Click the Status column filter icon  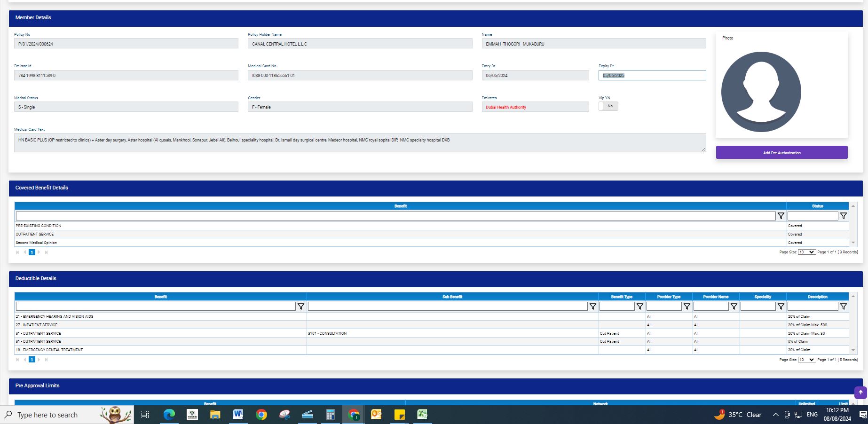(x=843, y=216)
